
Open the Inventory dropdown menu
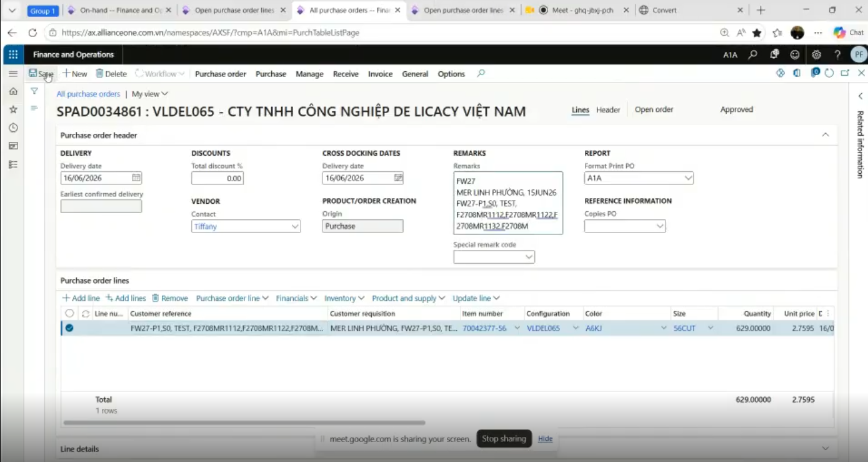click(344, 298)
